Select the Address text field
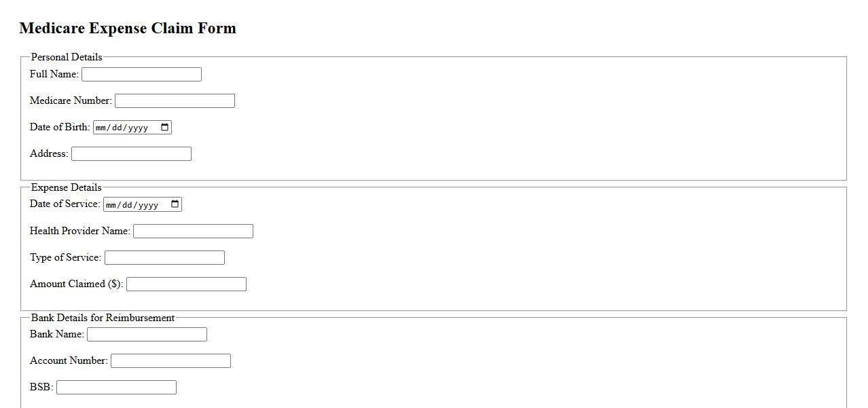The height and width of the screenshot is (408, 868). click(x=131, y=154)
